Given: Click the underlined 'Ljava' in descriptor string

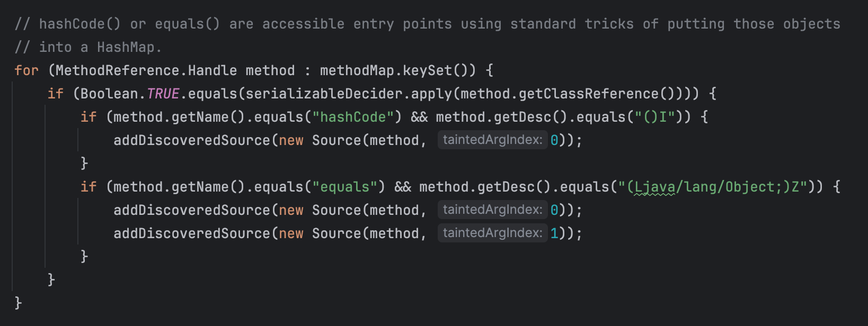Looking at the screenshot, I should click(655, 187).
